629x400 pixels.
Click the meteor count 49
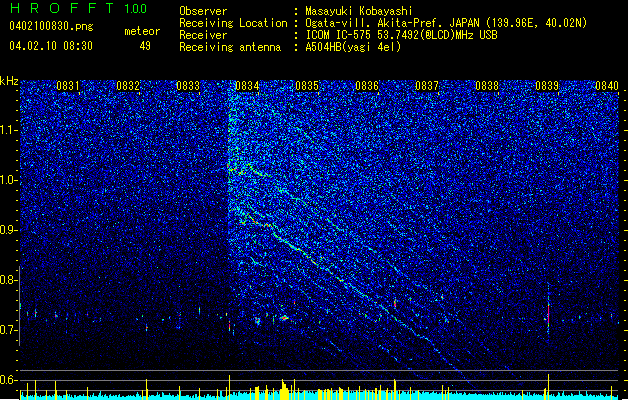[145, 46]
